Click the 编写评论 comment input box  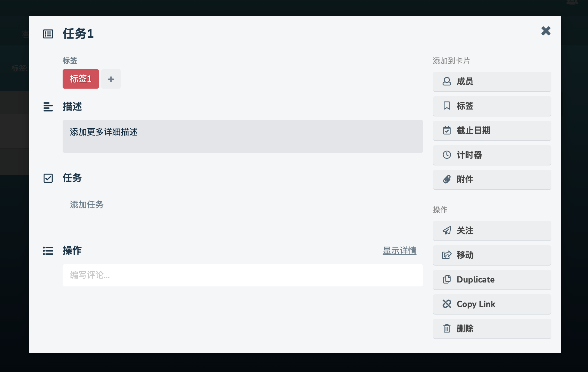pyautogui.click(x=243, y=275)
